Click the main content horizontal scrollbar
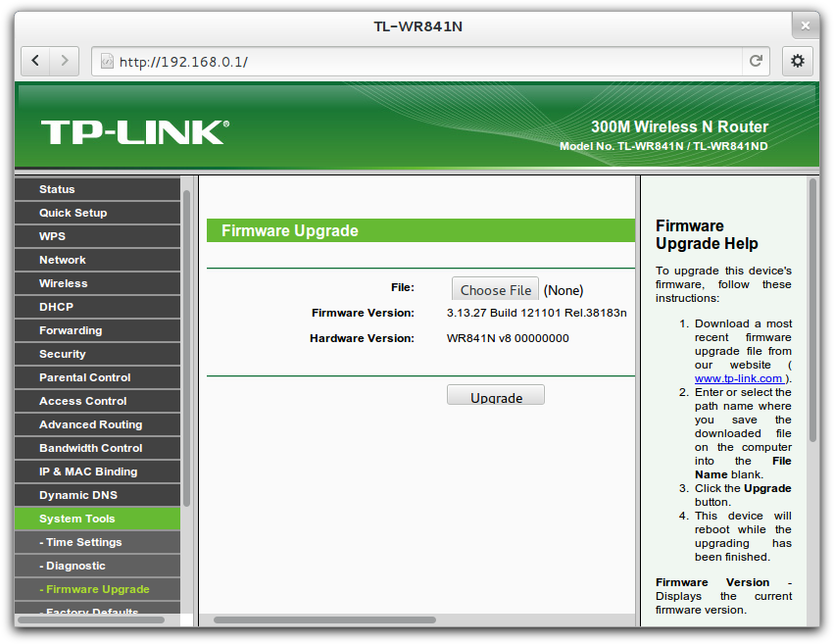Viewport: 834px width, 644px height. tap(324, 620)
